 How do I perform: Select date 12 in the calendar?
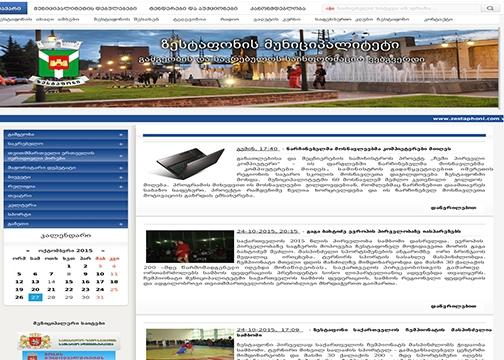pyautogui.click(x=19, y=282)
